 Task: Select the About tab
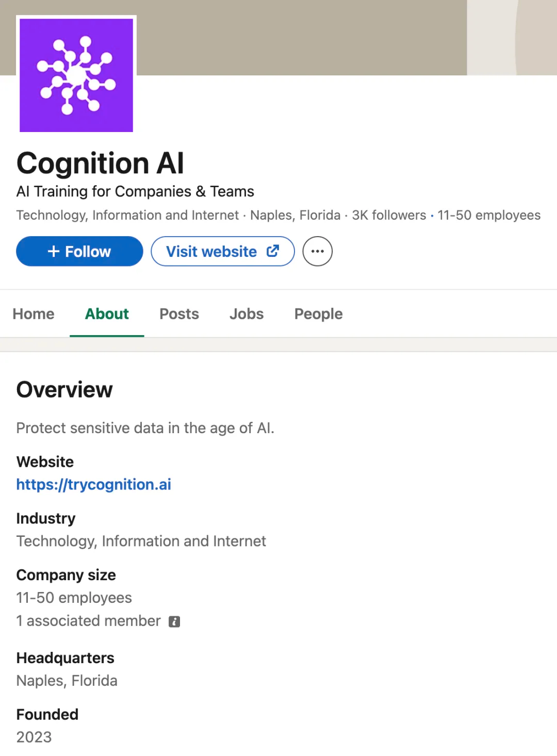pos(107,314)
